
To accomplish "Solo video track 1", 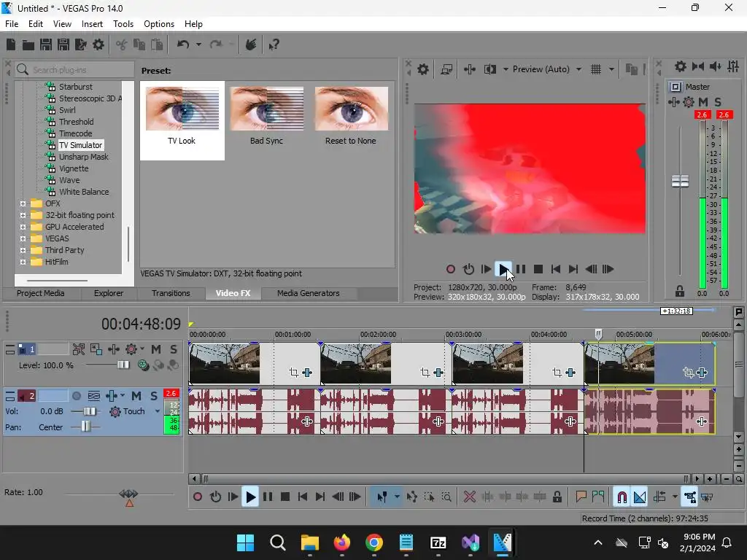I will tap(174, 349).
